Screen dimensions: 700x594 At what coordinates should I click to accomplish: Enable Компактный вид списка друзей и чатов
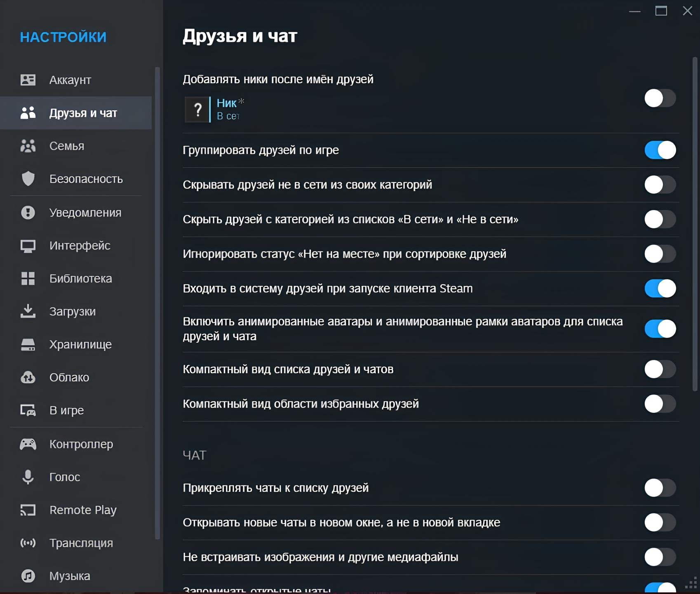pos(660,369)
